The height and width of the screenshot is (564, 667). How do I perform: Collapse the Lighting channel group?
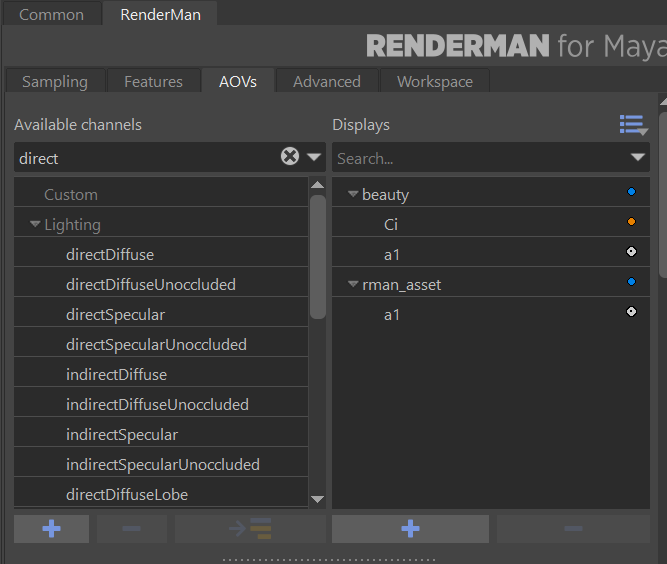pyautogui.click(x=35, y=224)
